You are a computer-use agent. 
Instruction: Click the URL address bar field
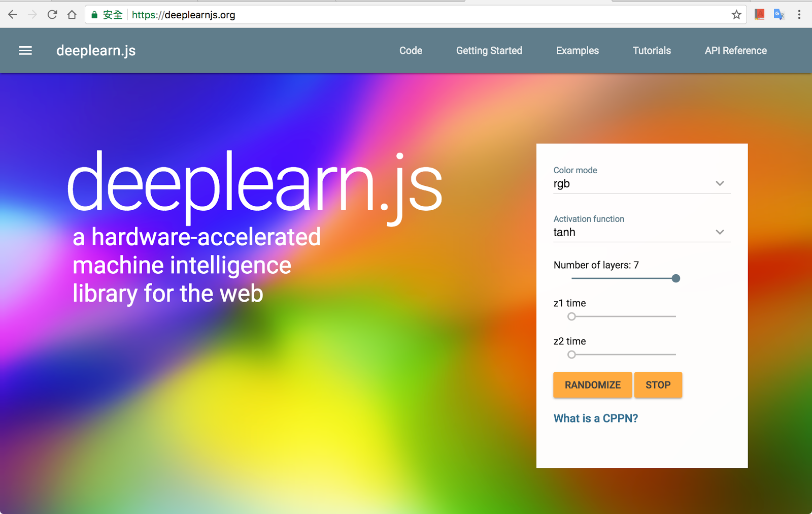(x=416, y=15)
